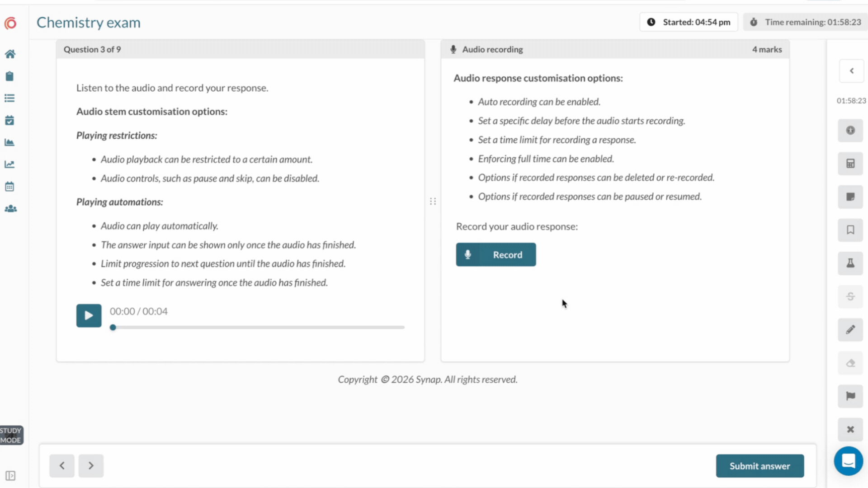Click the Time remaining display
This screenshot has height=488, width=868.
(x=806, y=22)
